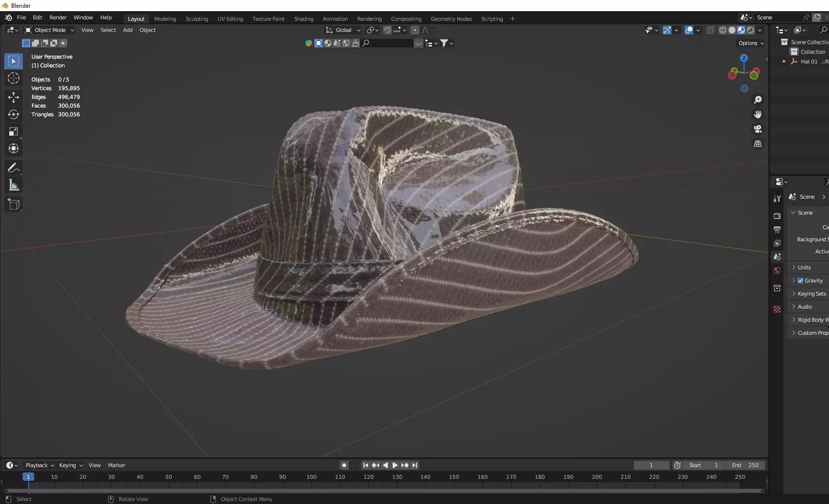Screen dimensions: 829x504
Task: Click the new scene duplicate icon
Action: (817, 17)
